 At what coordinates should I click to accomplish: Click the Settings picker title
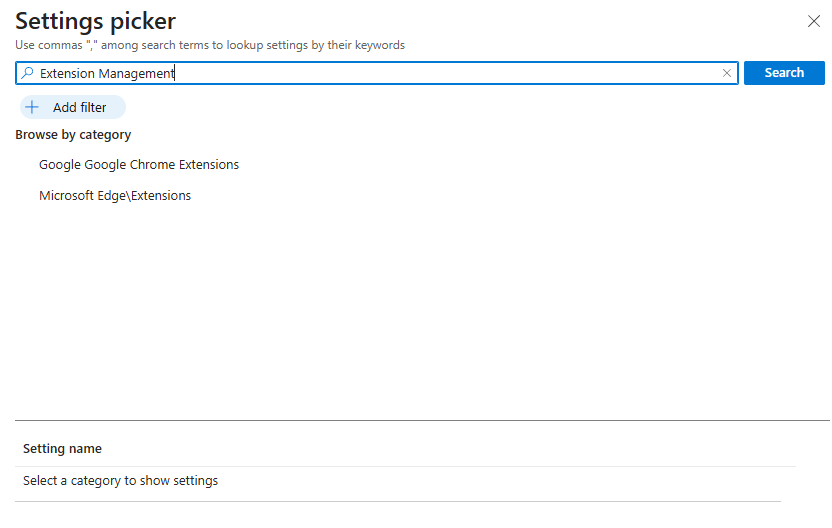pyautogui.click(x=95, y=21)
